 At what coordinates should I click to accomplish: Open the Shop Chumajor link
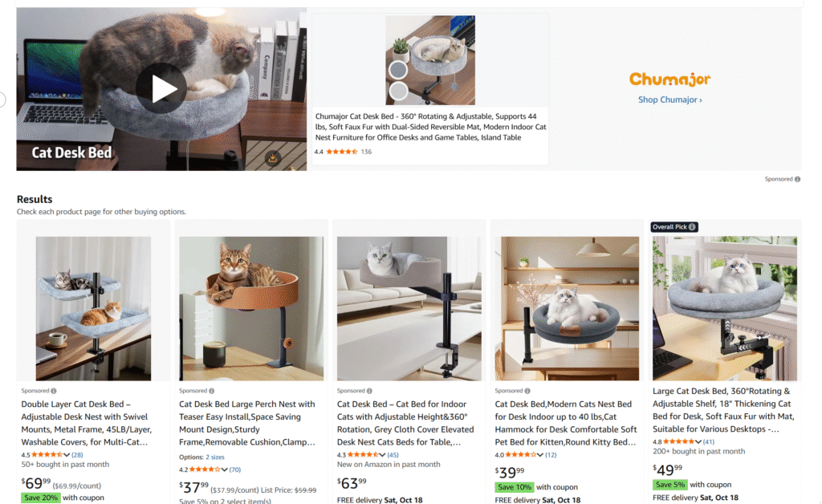pos(669,100)
